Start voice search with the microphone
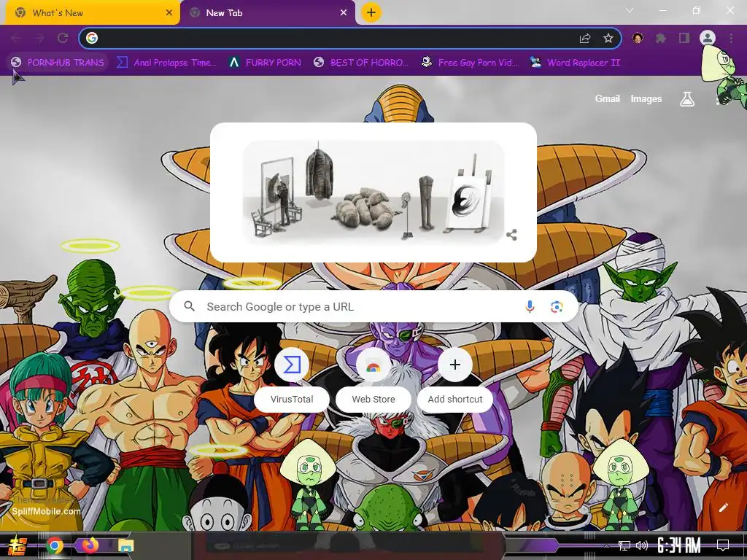The image size is (747, 560). pyautogui.click(x=530, y=307)
